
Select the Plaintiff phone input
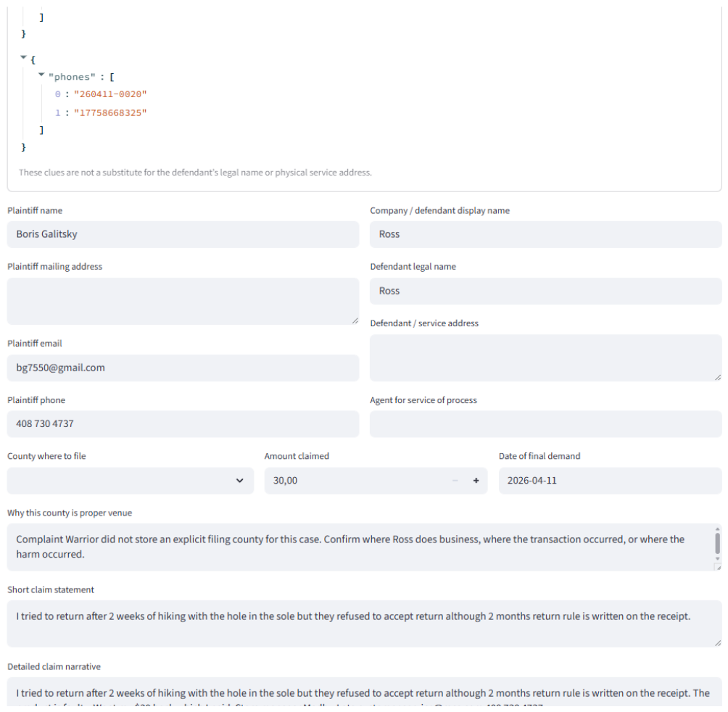tap(183, 423)
